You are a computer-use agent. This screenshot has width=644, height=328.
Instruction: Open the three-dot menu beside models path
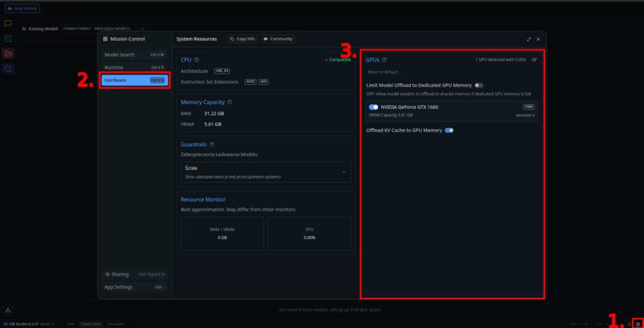pos(143,29)
